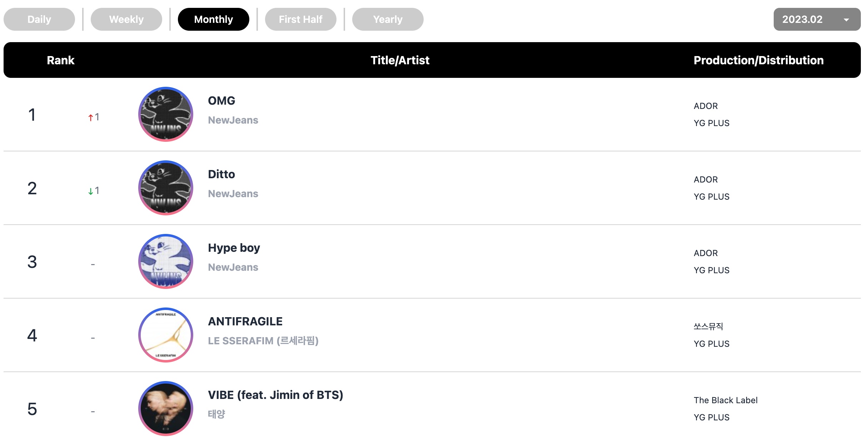This screenshot has width=868, height=445.
Task: Open VIBE (feat. Jimin of BTS) title
Action: click(x=275, y=395)
